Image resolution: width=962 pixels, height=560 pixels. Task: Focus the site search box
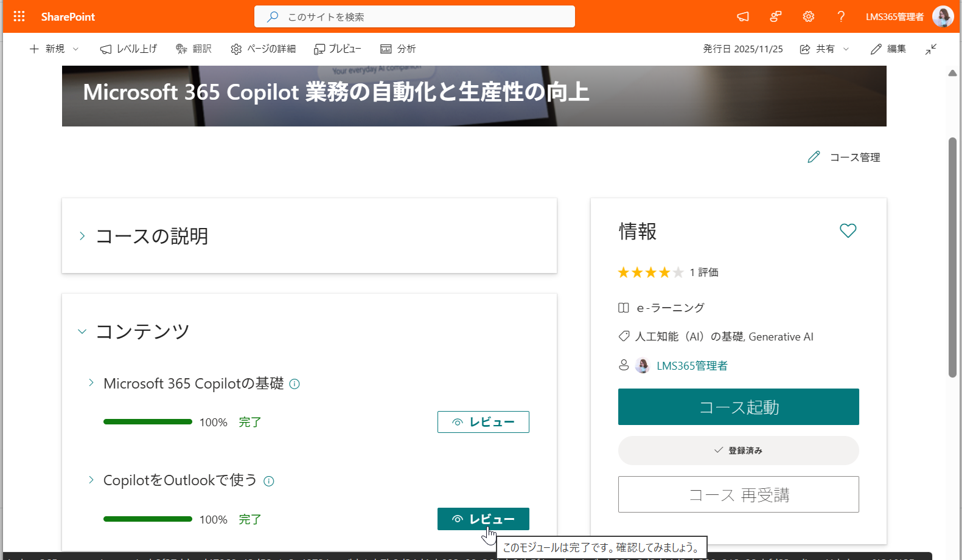click(x=414, y=16)
